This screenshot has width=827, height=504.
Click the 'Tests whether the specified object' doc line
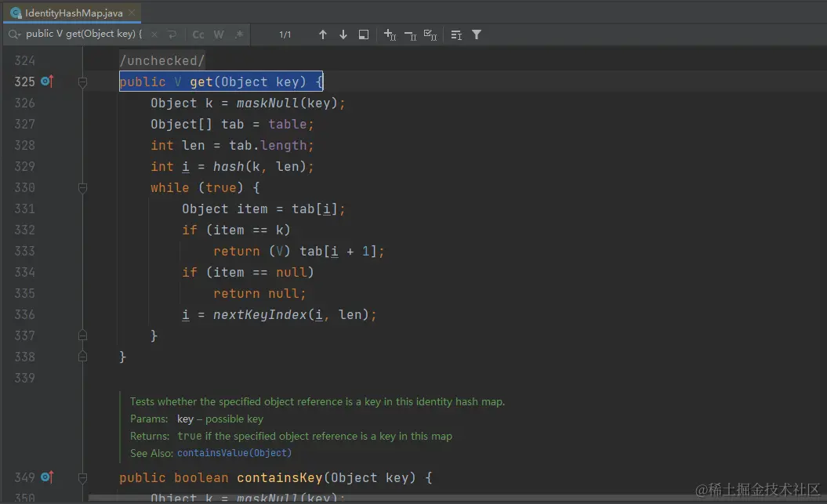(317, 402)
